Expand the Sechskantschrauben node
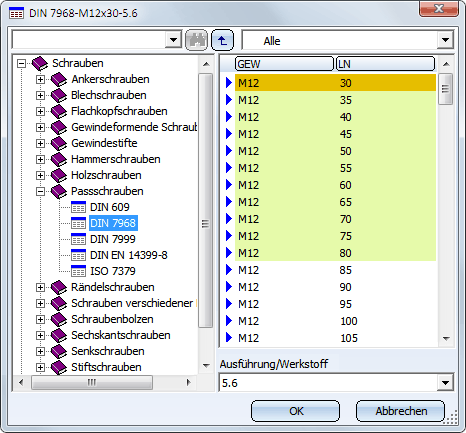The width and height of the screenshot is (466, 433). pyautogui.click(x=40, y=335)
